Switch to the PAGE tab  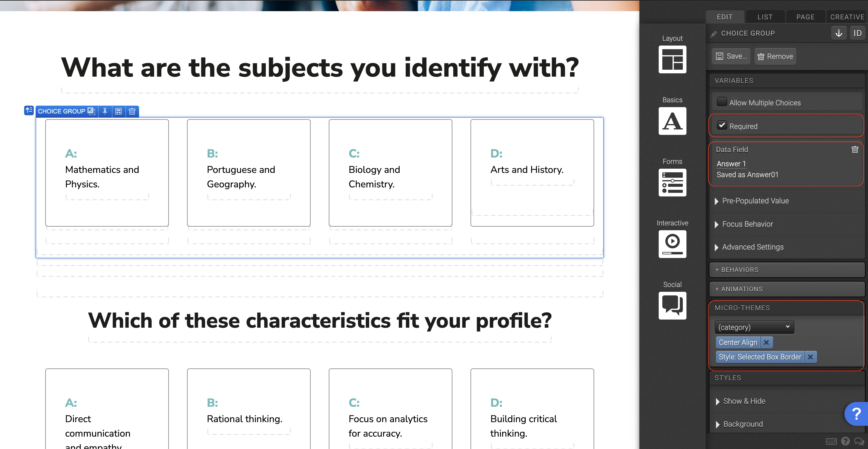805,17
